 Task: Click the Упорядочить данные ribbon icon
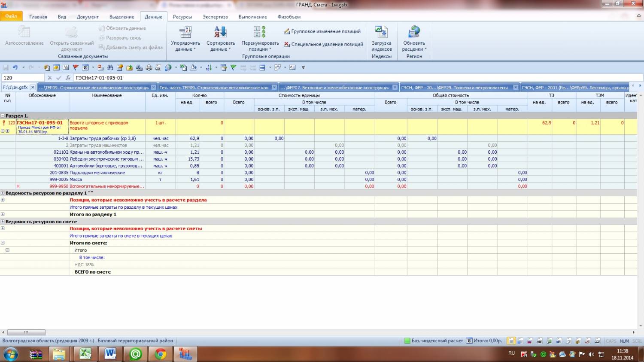coord(185,39)
